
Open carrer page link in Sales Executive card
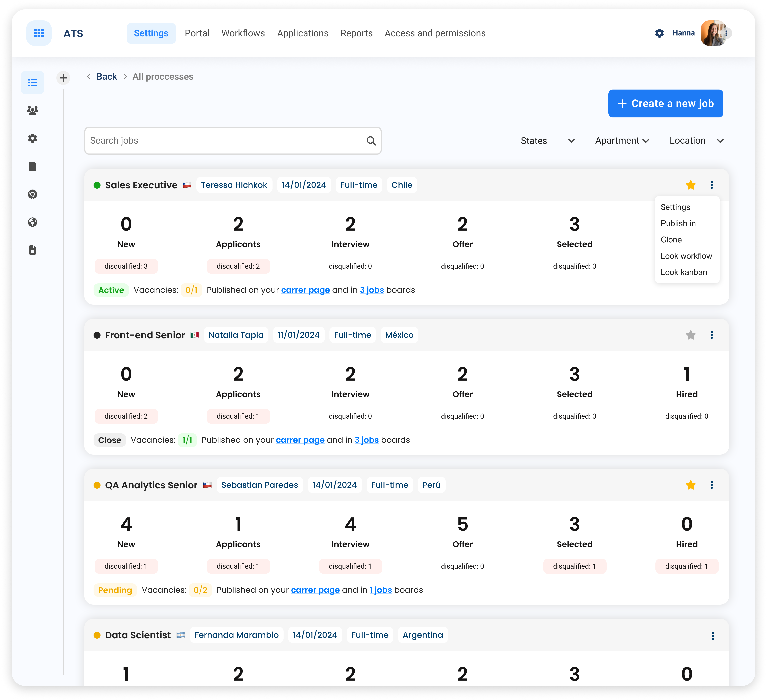[x=305, y=290]
